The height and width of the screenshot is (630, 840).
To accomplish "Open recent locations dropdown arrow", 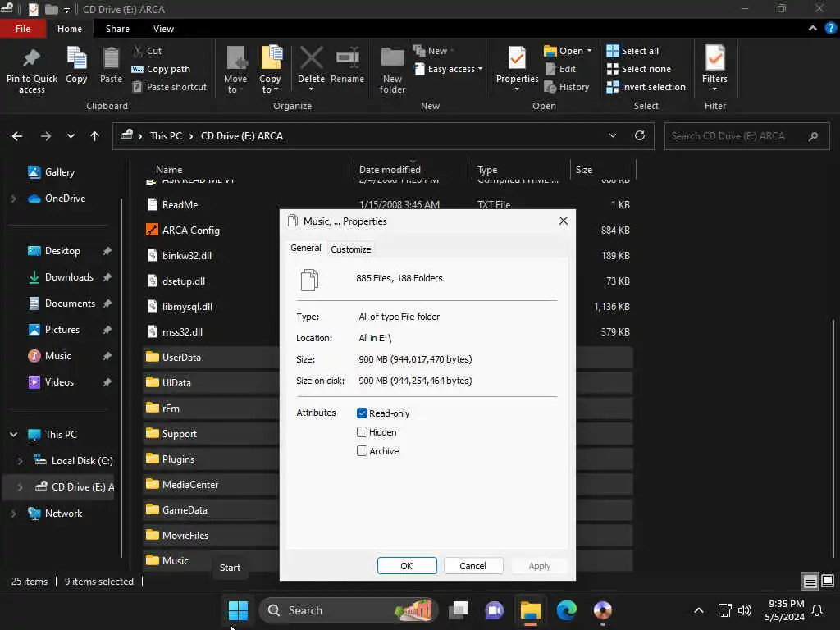I will [x=71, y=136].
